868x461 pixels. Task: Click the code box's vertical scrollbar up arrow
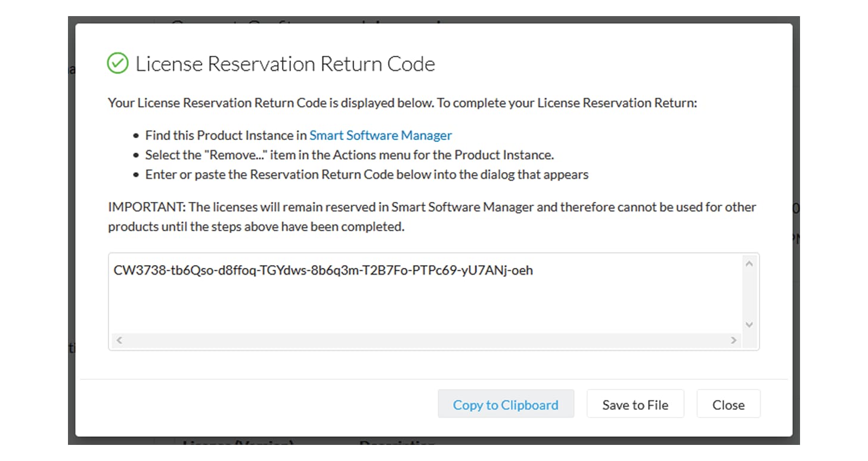tap(749, 263)
